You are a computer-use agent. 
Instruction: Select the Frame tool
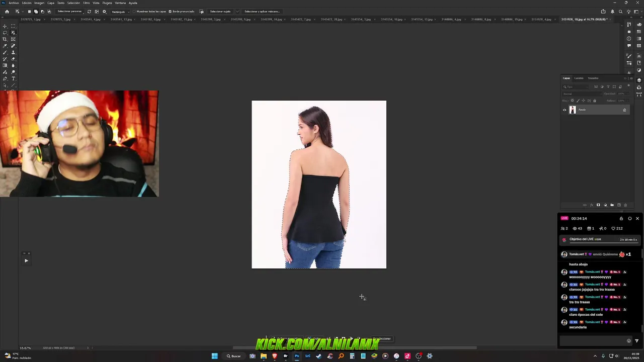[x=13, y=39]
